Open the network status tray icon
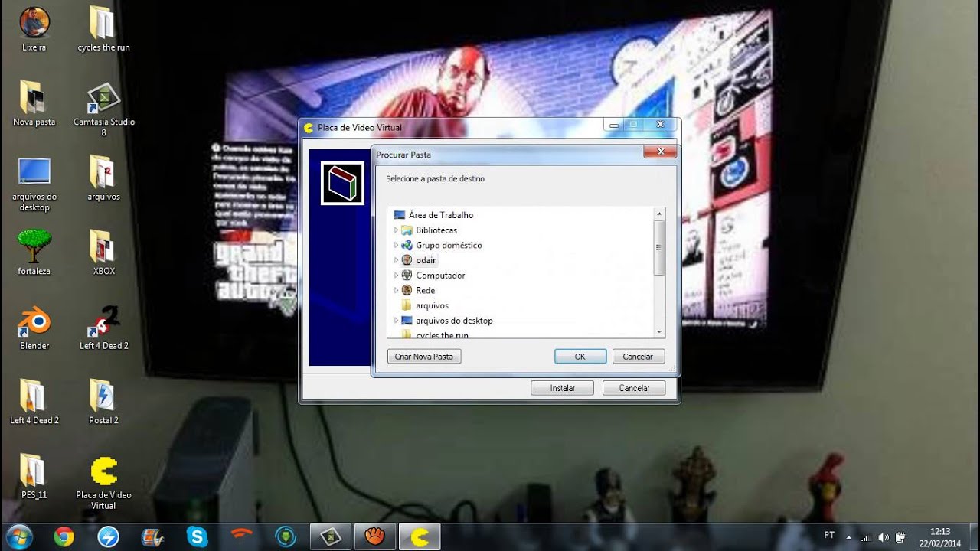Screen dimensions: 980x551 click(x=866, y=537)
